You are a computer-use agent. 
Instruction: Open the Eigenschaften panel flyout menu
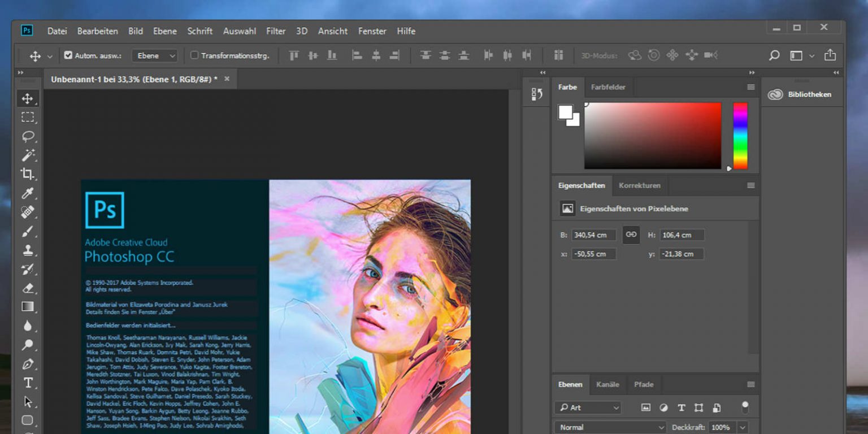click(x=750, y=185)
